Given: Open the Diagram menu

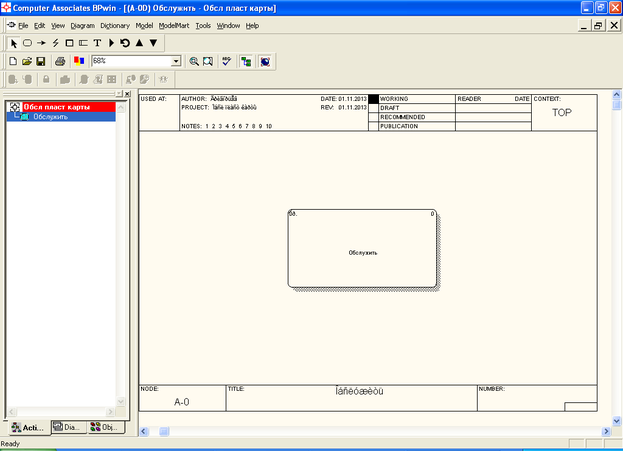Looking at the screenshot, I should click(x=83, y=25).
